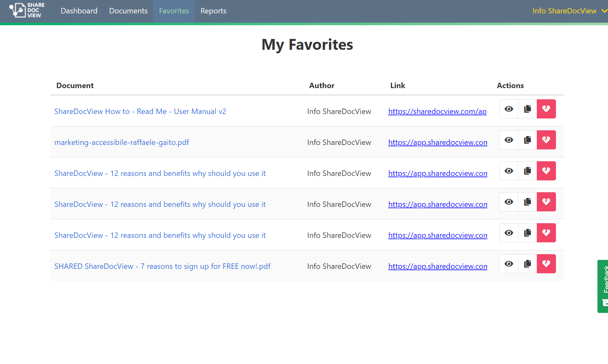Screen dimensions: 608x364
Task: Click the eye icon on the last favorites row
Action: [x=508, y=263]
